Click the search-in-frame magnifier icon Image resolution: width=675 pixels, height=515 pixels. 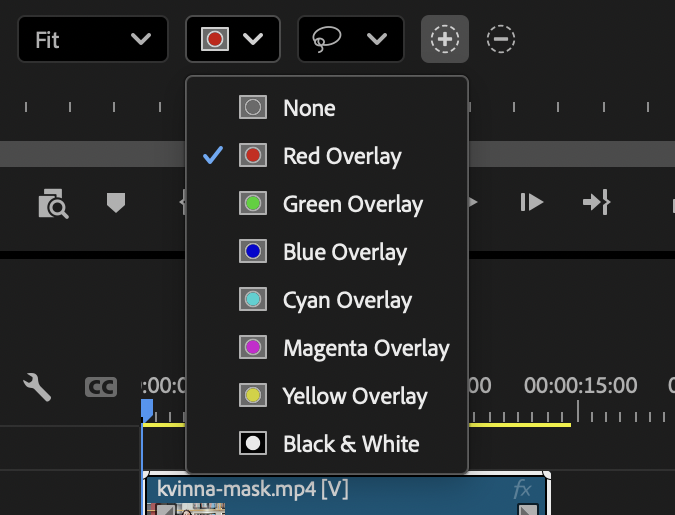tap(53, 203)
